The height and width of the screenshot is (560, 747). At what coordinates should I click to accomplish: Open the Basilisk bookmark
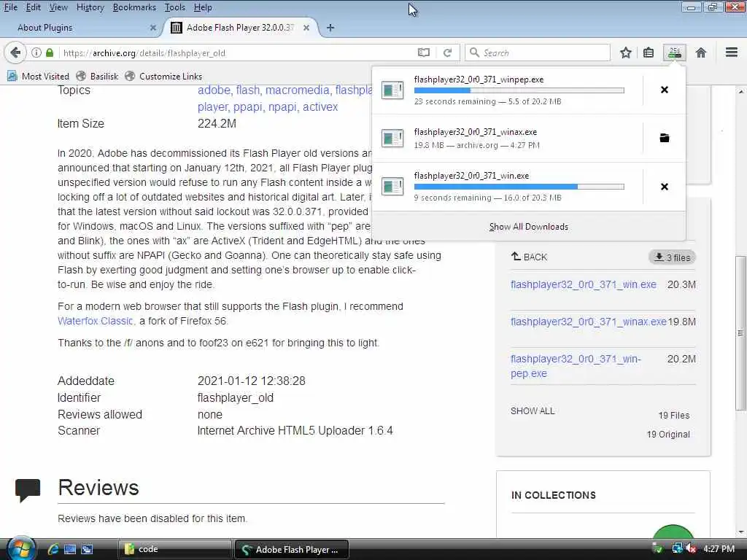tap(97, 76)
